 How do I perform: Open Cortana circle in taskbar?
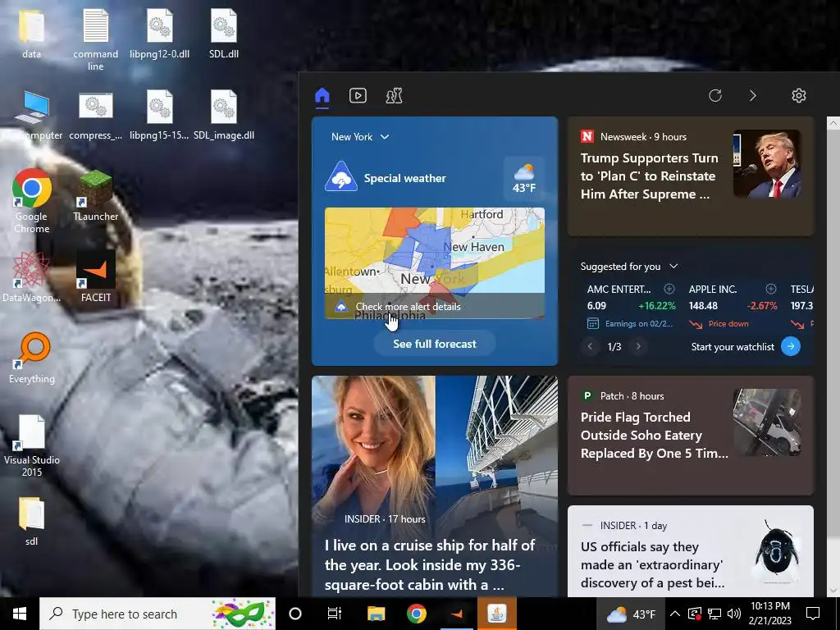[x=295, y=614]
